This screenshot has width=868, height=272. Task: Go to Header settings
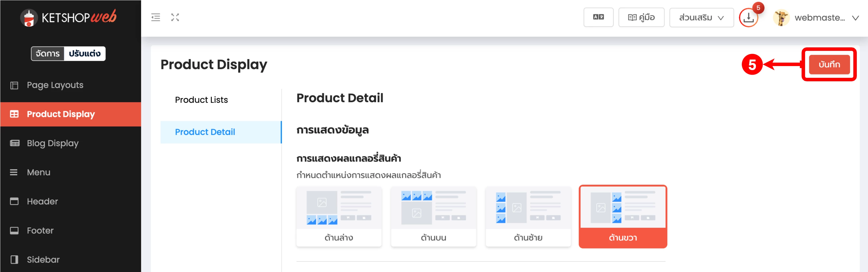click(x=42, y=201)
